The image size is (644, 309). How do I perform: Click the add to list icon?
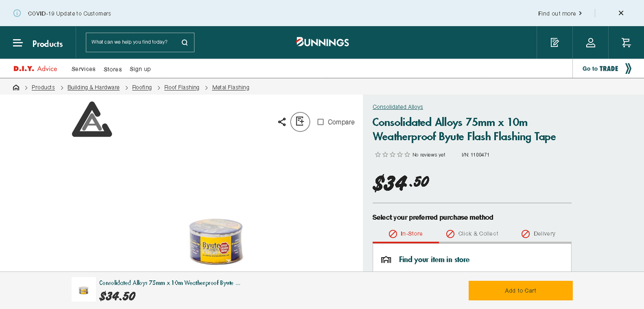(x=300, y=121)
